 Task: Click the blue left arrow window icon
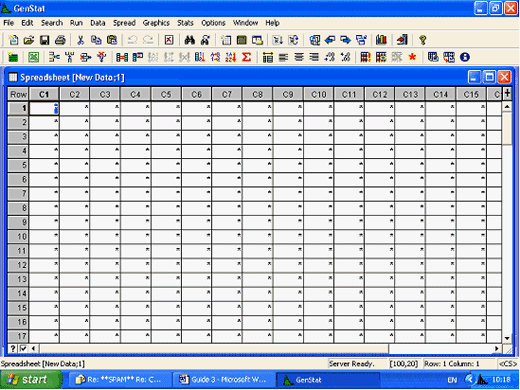(x=330, y=40)
